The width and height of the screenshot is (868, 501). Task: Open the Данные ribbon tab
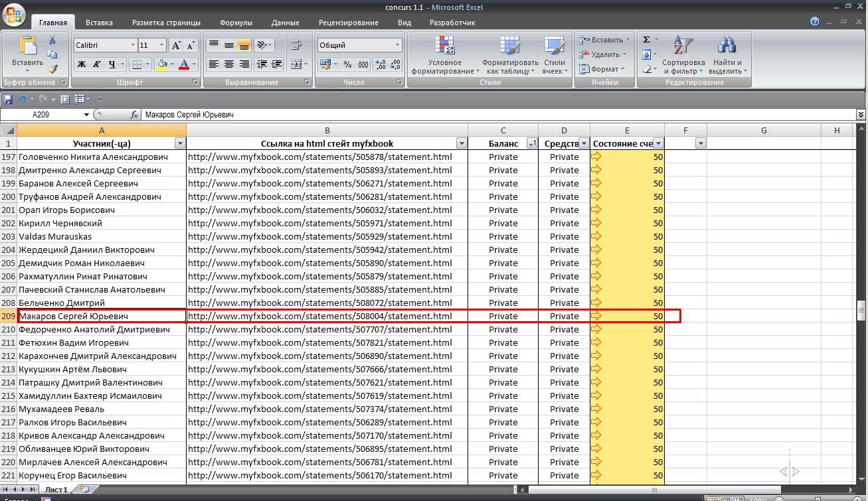tap(285, 23)
